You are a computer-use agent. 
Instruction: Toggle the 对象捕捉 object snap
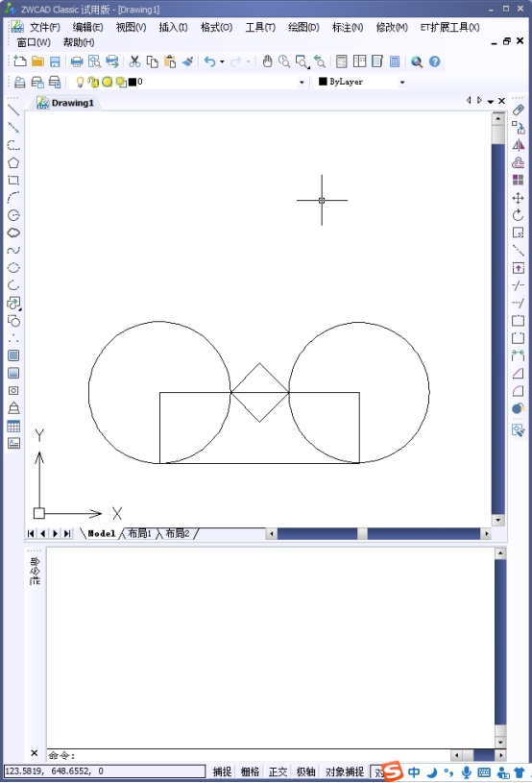click(345, 771)
